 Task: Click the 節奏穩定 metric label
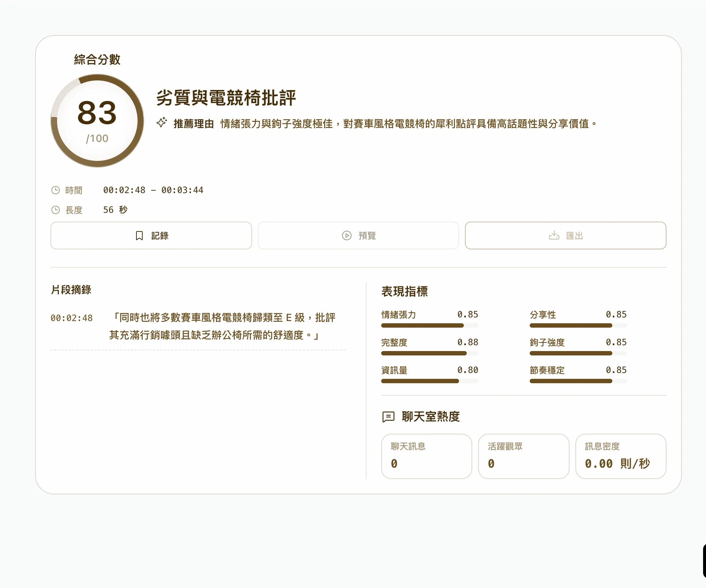[547, 370]
